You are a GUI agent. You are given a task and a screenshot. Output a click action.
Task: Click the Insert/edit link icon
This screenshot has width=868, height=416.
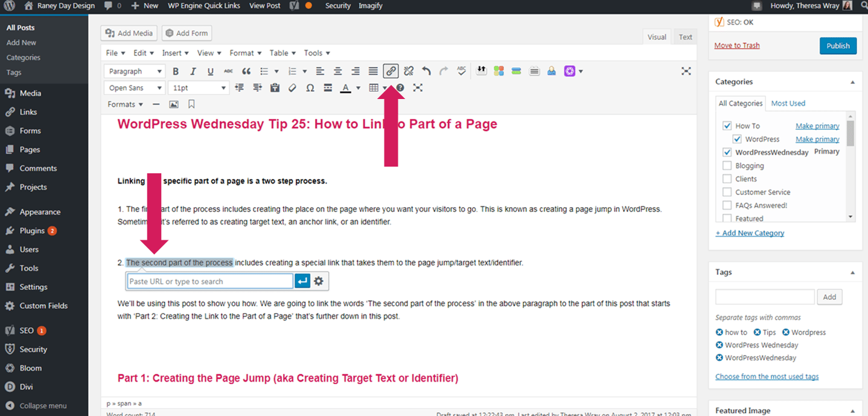pyautogui.click(x=391, y=71)
